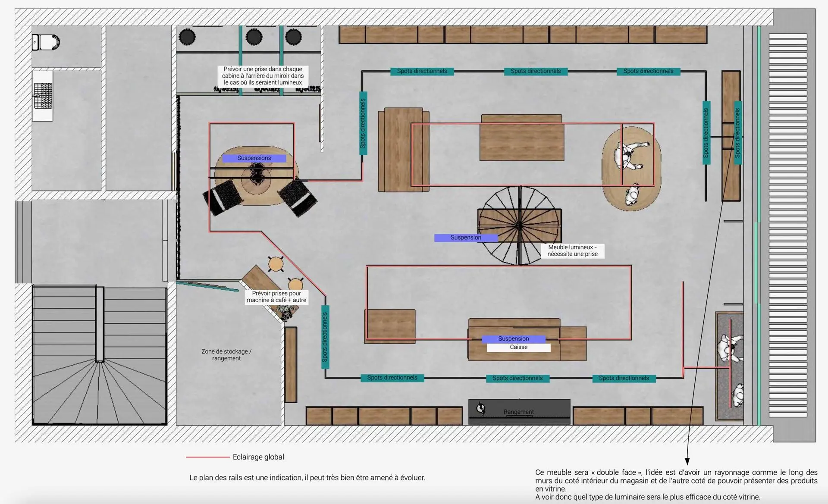Select the "Eclairage global" legend text
This screenshot has height=504, width=828.
tap(258, 457)
